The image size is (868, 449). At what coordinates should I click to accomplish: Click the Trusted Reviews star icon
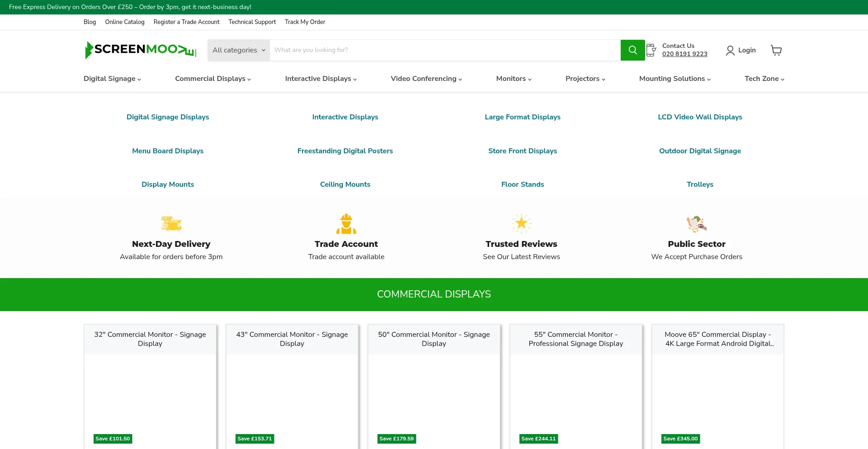521,223
